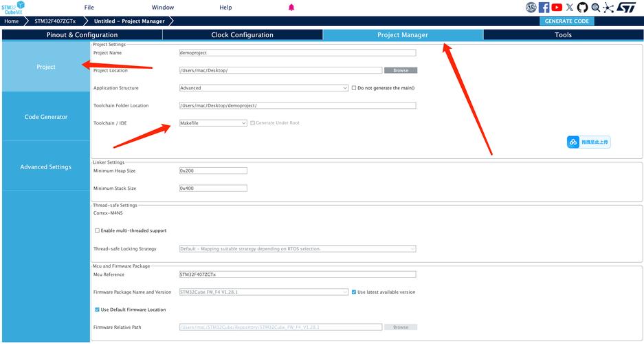The image size is (644, 344).
Task: Open the Help menu
Action: click(x=225, y=8)
